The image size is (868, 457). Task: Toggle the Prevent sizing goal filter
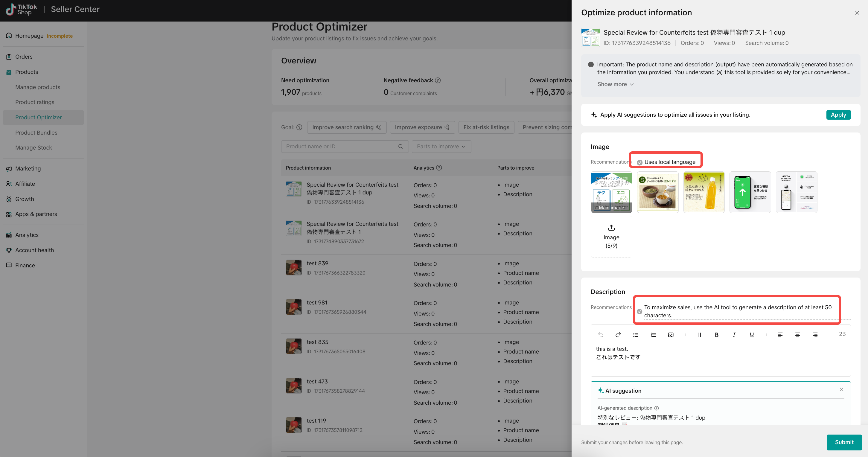pos(545,127)
